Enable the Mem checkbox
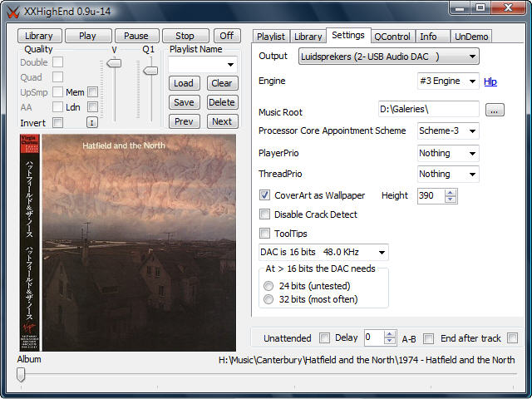Image resolution: width=532 pixels, height=399 pixels. [x=92, y=91]
